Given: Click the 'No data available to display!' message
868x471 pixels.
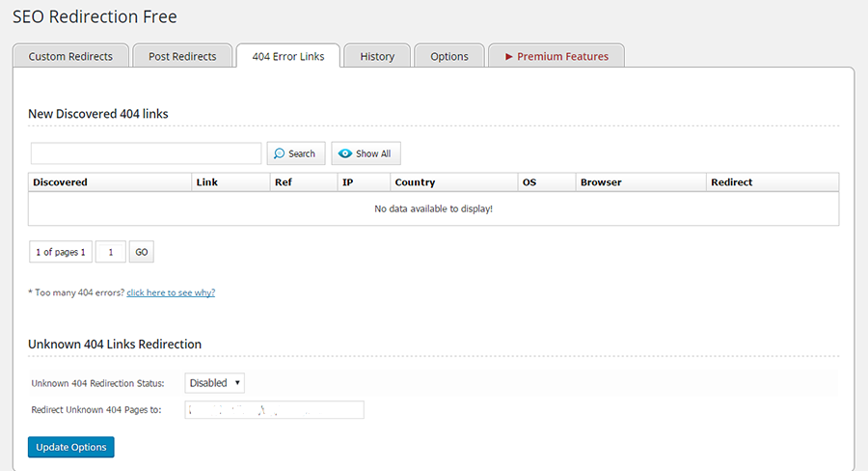Looking at the screenshot, I should [x=433, y=208].
